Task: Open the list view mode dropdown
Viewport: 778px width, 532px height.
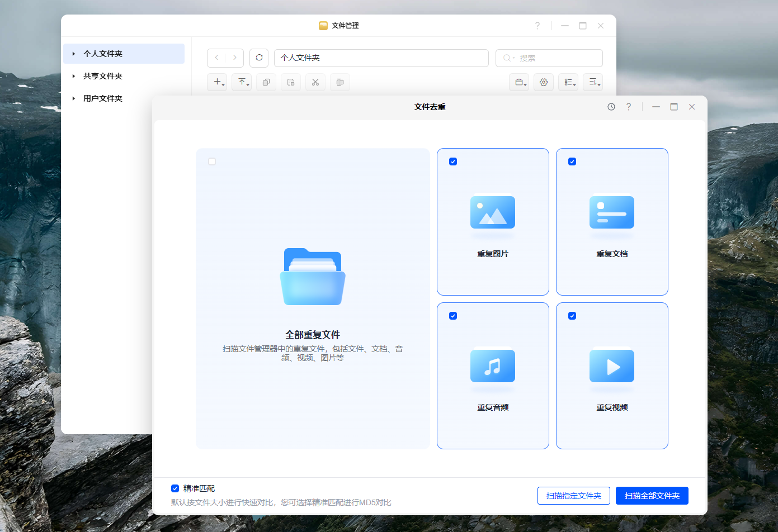Action: pos(568,82)
